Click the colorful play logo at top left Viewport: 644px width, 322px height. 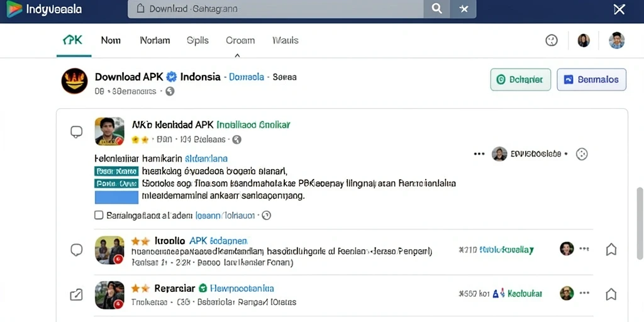point(14,9)
